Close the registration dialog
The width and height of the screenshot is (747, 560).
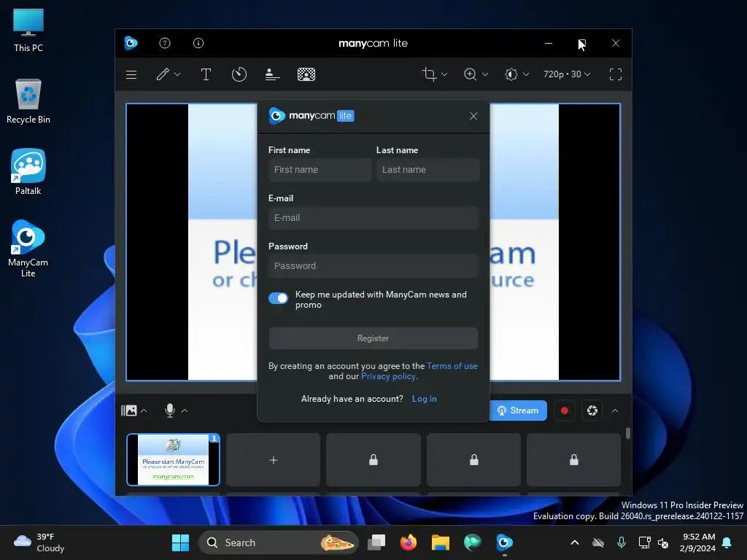[x=473, y=116]
